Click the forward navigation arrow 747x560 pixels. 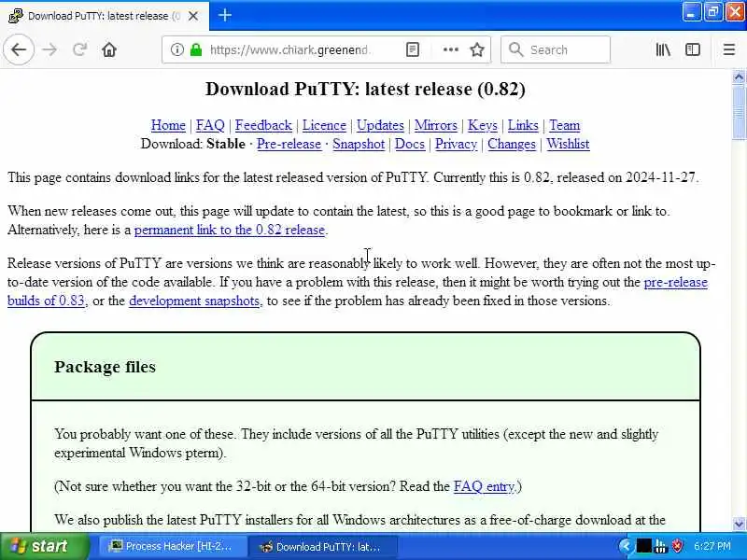[x=49, y=49]
